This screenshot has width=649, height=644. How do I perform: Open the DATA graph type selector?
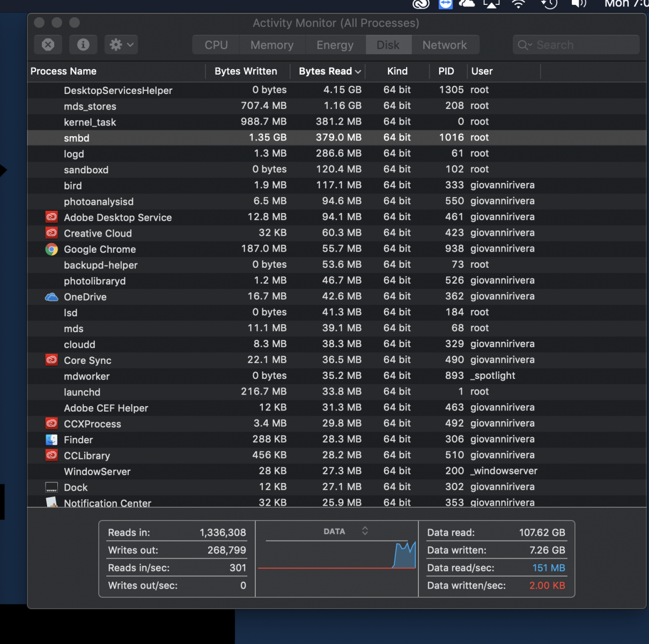point(345,531)
